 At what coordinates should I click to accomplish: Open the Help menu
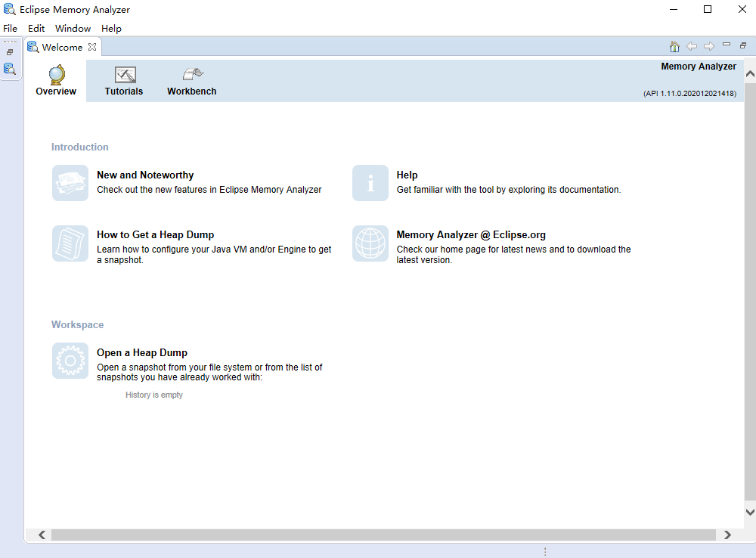[111, 29]
